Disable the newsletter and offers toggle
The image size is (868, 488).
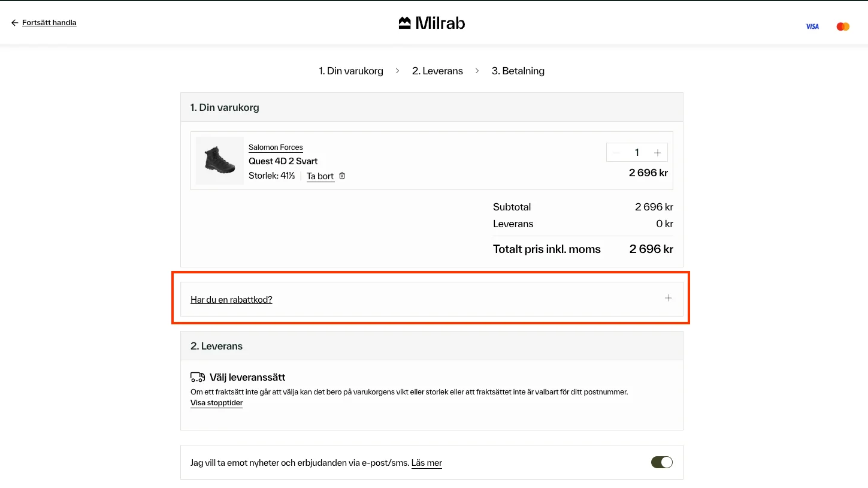(662, 462)
